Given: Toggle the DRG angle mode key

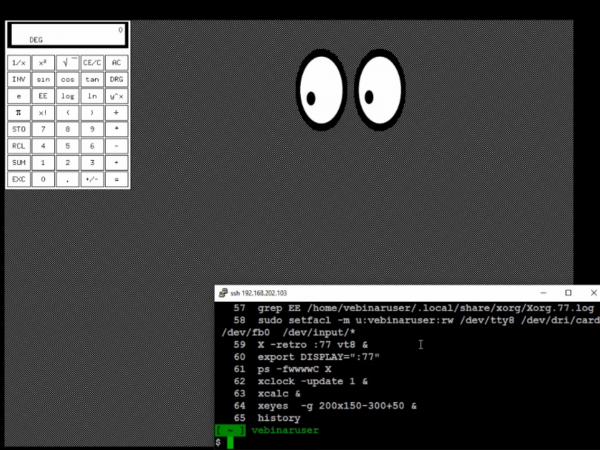Looking at the screenshot, I should (117, 79).
